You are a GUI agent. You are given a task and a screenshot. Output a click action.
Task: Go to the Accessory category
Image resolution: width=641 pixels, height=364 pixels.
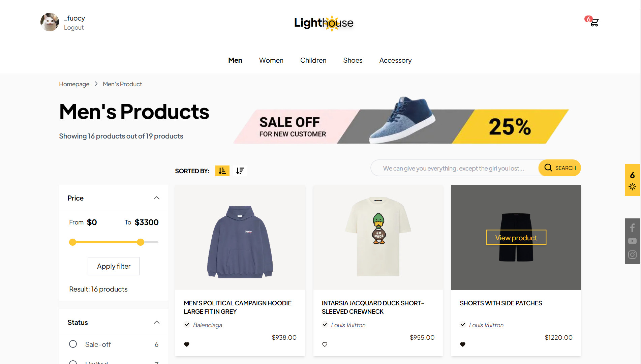pos(395,60)
